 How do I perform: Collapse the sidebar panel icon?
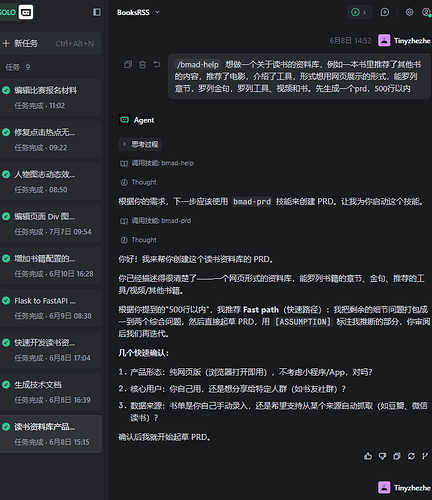(x=97, y=12)
